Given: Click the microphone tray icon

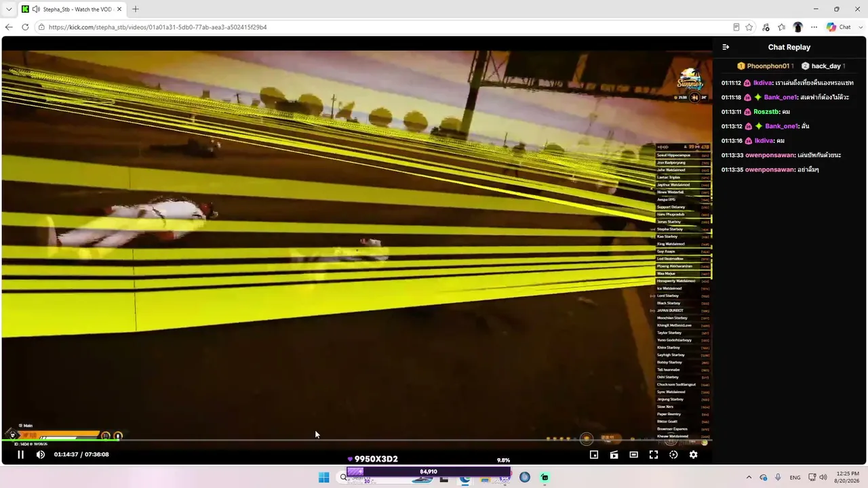Looking at the screenshot, I should (x=778, y=478).
